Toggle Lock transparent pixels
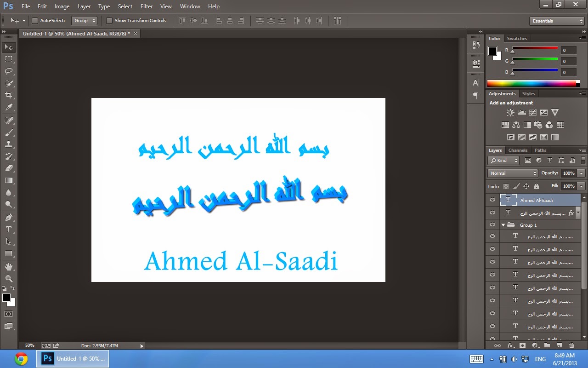The height and width of the screenshot is (368, 588). [x=506, y=186]
